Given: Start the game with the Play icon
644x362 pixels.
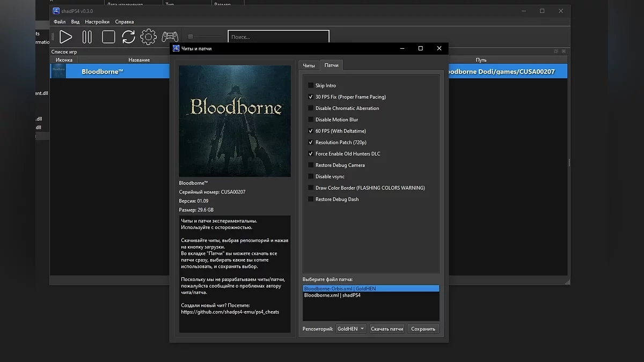Looking at the screenshot, I should tap(66, 37).
